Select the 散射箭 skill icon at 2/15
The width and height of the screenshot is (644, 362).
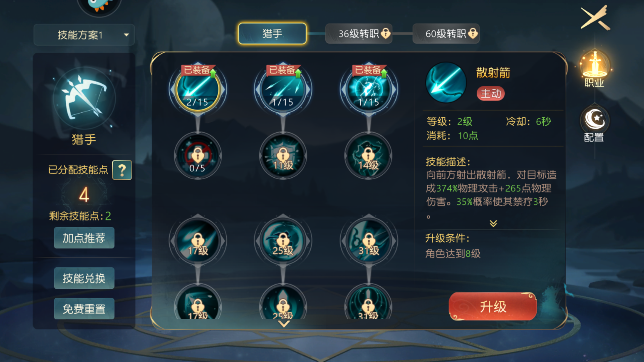tap(198, 89)
